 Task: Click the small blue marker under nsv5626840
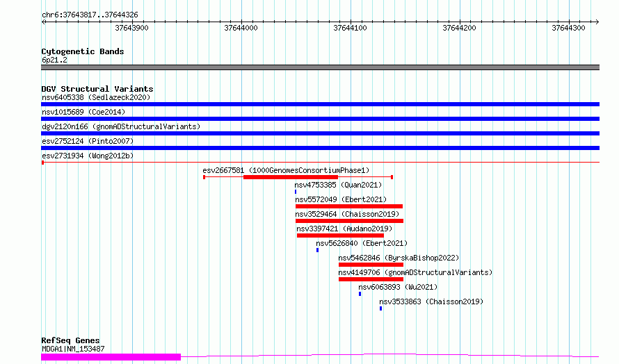[317, 250]
